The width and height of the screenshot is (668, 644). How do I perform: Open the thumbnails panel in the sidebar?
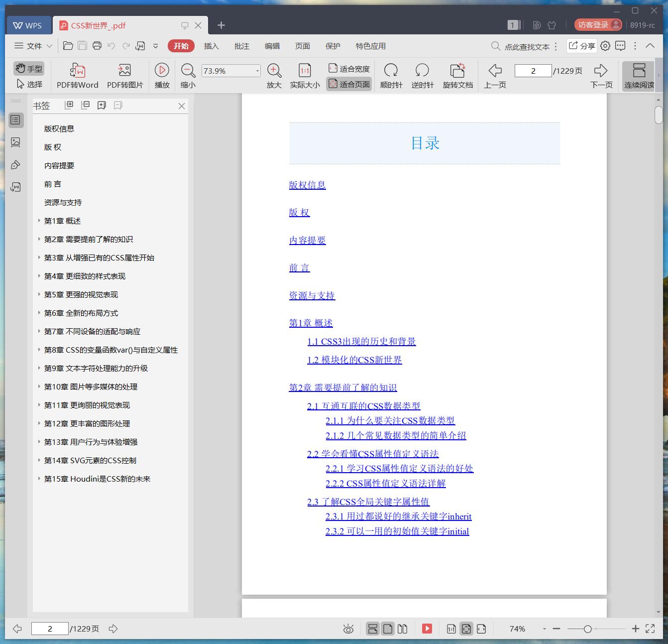tap(16, 142)
